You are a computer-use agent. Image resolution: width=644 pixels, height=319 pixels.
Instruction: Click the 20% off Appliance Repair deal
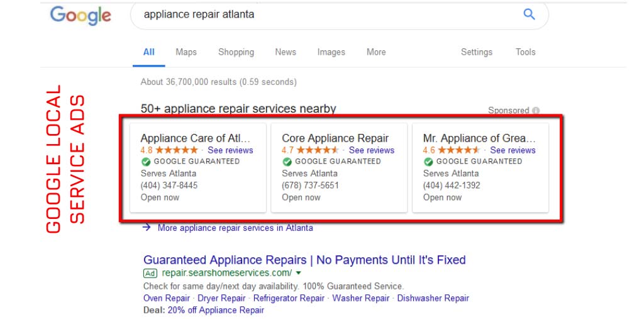coord(216,310)
